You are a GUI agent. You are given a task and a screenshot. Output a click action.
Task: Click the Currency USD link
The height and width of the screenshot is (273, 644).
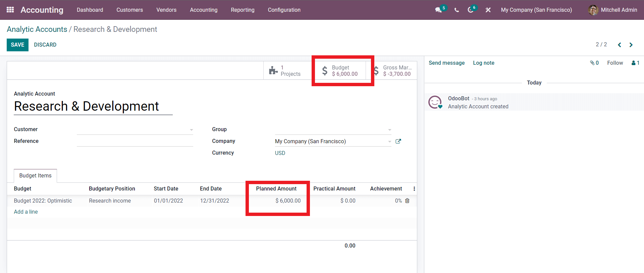pos(280,153)
